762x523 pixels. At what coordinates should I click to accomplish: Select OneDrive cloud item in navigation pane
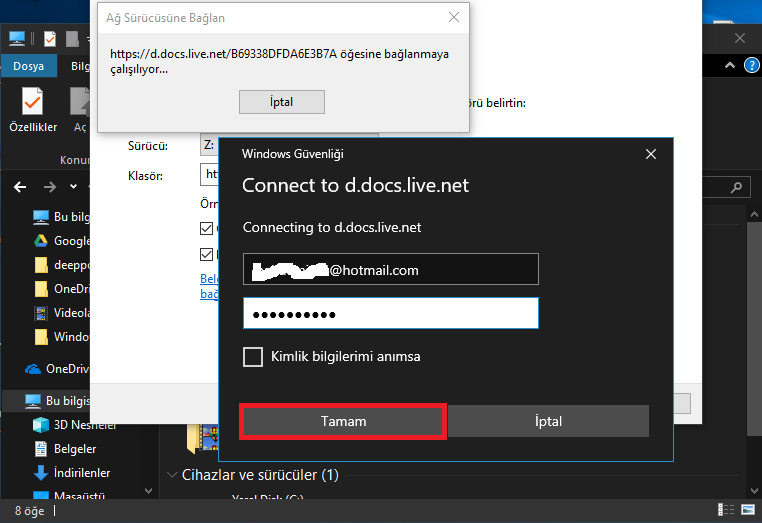pyautogui.click(x=57, y=369)
